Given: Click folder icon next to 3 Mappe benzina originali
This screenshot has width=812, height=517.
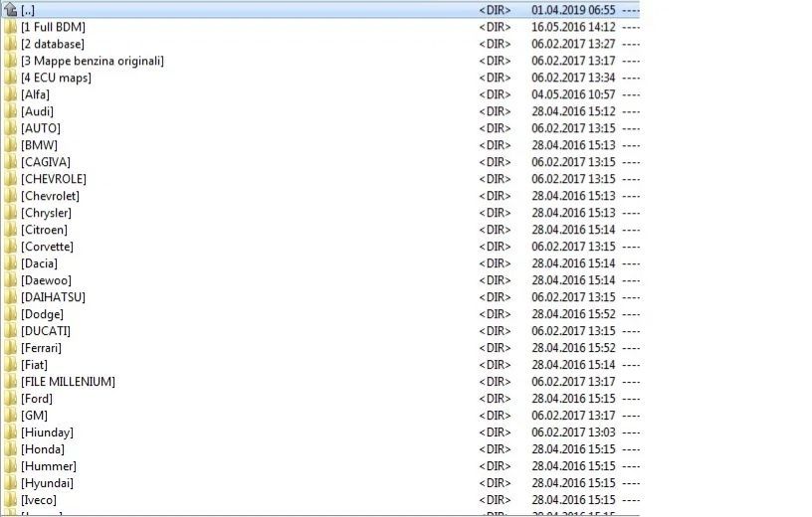Looking at the screenshot, I should click(x=10, y=61).
